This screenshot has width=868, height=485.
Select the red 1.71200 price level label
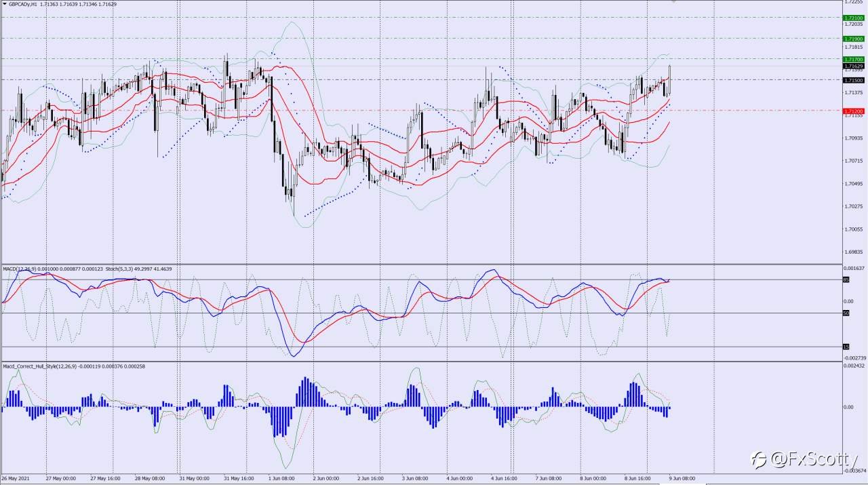click(x=853, y=111)
